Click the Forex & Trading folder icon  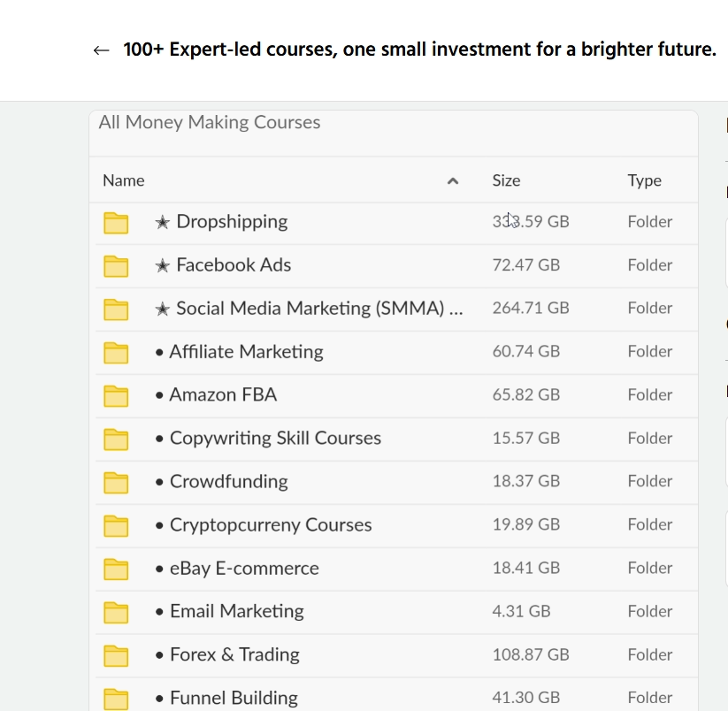pos(116,655)
